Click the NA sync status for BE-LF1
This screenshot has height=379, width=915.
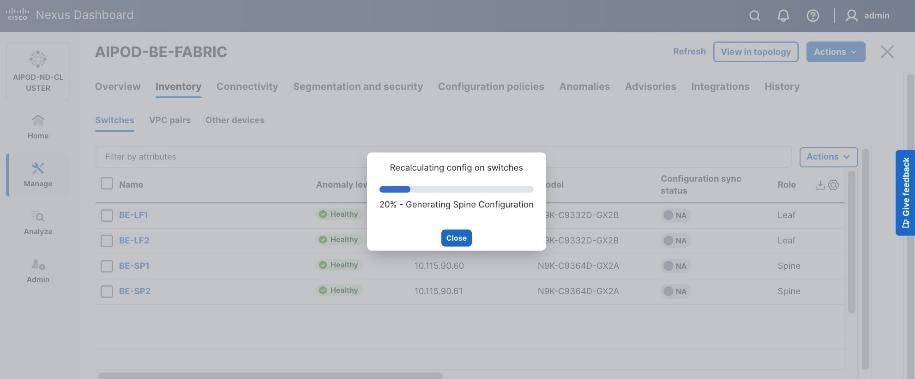pyautogui.click(x=675, y=215)
